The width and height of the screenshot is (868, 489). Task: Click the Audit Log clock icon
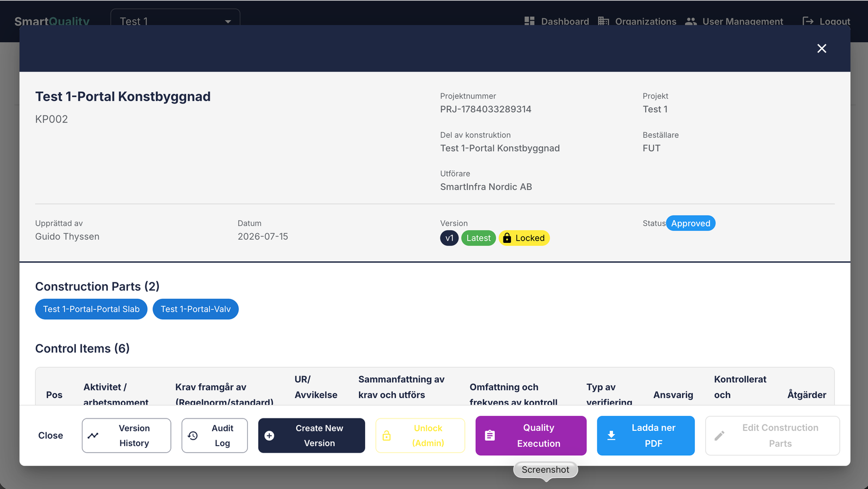pyautogui.click(x=193, y=435)
